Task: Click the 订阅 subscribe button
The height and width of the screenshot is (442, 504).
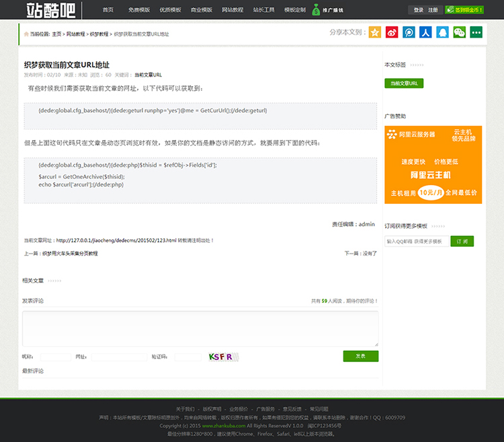Action: tap(462, 241)
